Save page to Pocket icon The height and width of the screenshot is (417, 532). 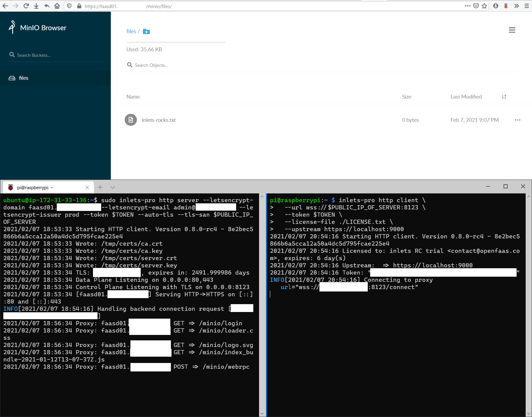tap(476, 6)
